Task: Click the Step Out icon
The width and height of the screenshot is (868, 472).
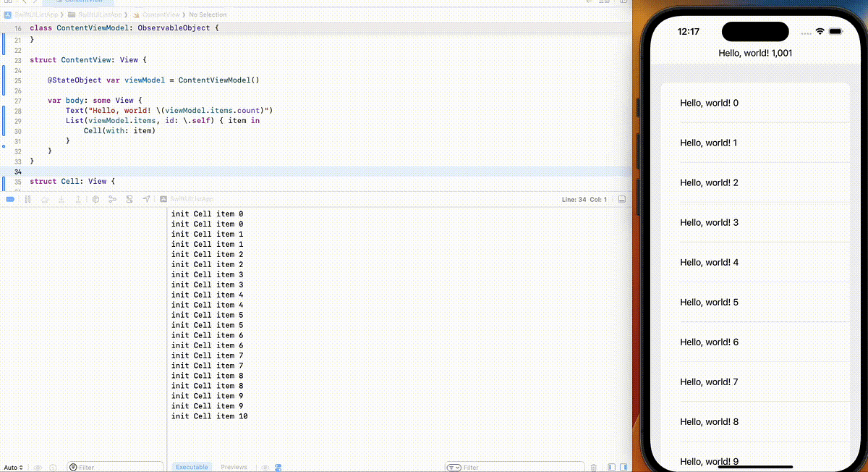Action: tap(78, 199)
